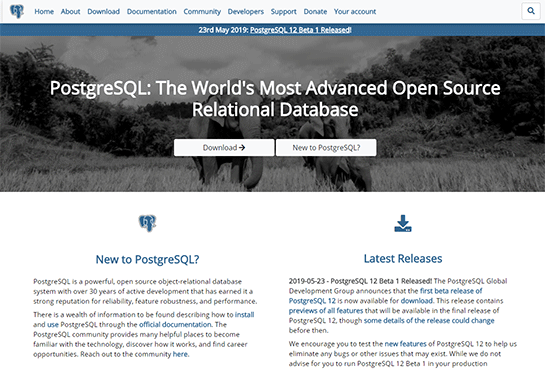Click the PostgreSQL elephant logo in navbar
The height and width of the screenshot is (370, 545).
coord(17,11)
